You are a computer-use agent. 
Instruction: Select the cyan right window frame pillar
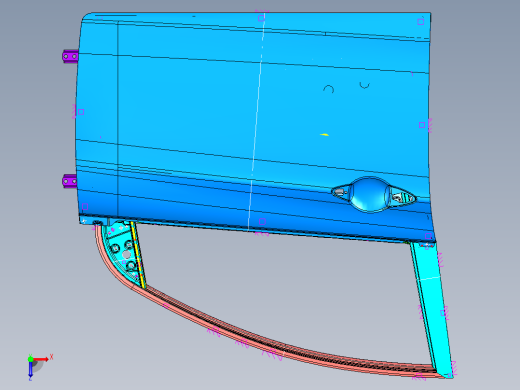tap(432, 308)
